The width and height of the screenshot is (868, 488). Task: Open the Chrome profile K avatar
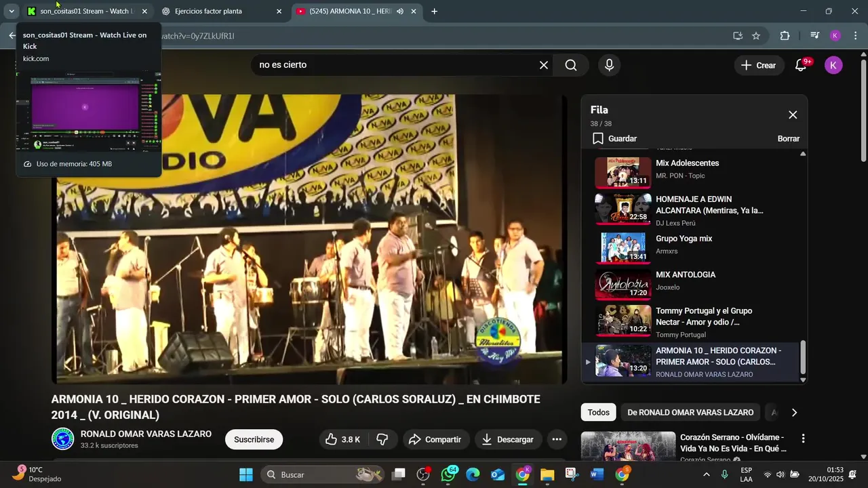(835, 36)
